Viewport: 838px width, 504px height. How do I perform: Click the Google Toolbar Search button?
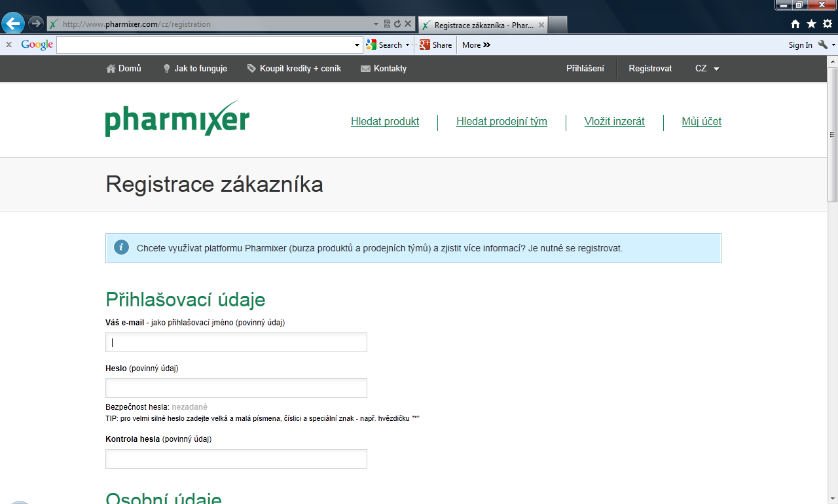pyautogui.click(x=384, y=45)
